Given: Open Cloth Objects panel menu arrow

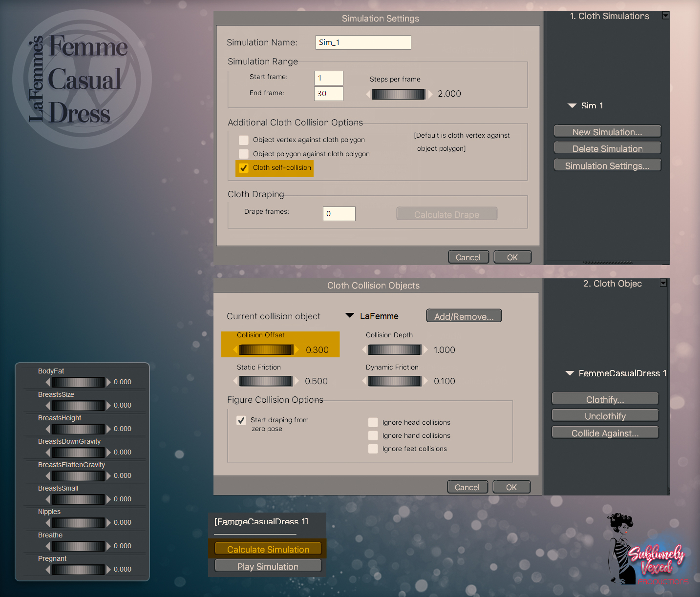Looking at the screenshot, I should tap(663, 283).
